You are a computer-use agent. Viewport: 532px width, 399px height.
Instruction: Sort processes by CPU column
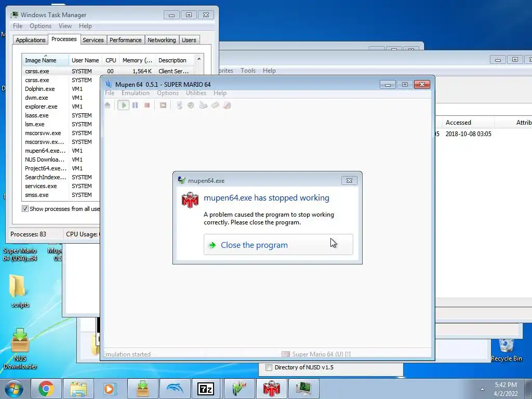111,60
